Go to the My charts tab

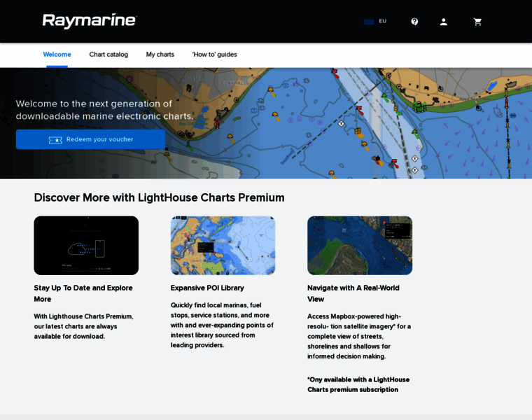click(160, 55)
